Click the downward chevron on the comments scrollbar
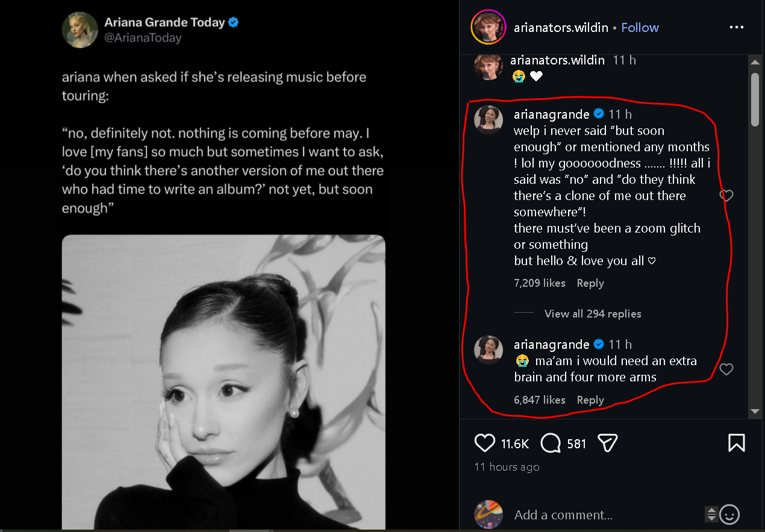 755,412
